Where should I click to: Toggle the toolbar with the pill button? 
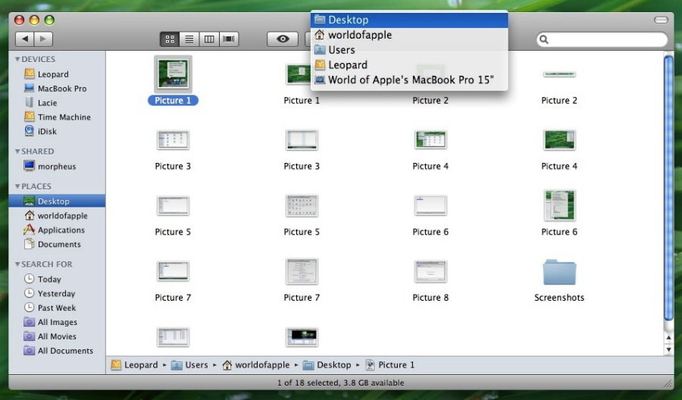pyautogui.click(x=661, y=20)
